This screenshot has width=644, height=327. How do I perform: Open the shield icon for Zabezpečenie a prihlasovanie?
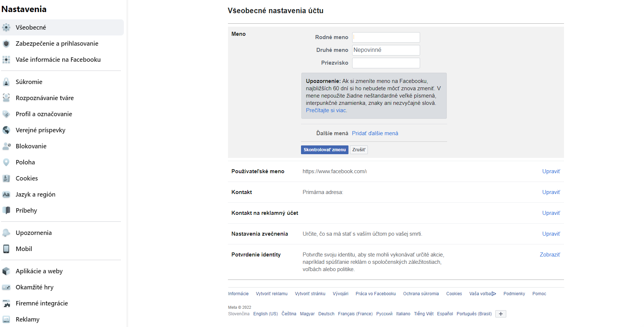tap(6, 44)
